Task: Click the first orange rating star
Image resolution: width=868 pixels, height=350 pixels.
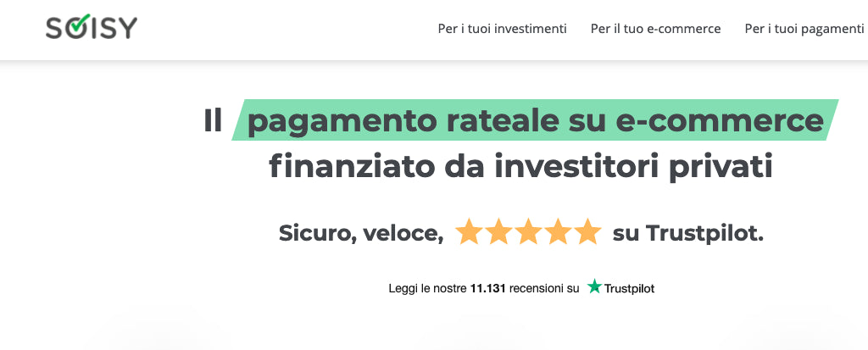Action: click(x=469, y=231)
